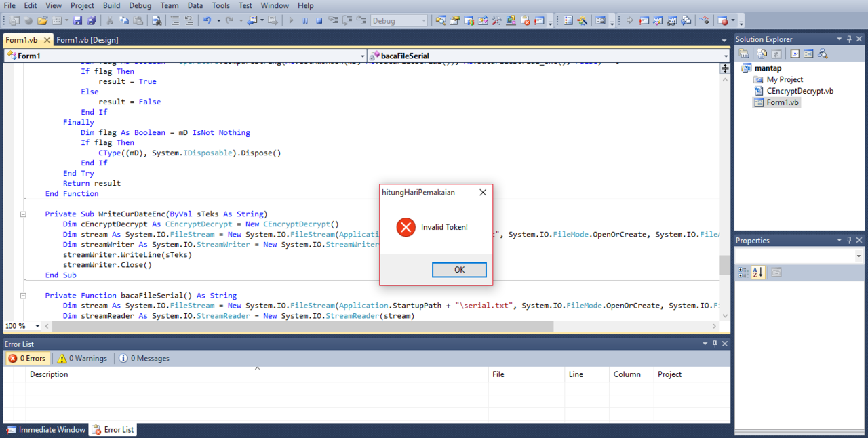The image size is (868, 438).
Task: Collapse the bacaFileSerial function outline
Action: pos(23,295)
